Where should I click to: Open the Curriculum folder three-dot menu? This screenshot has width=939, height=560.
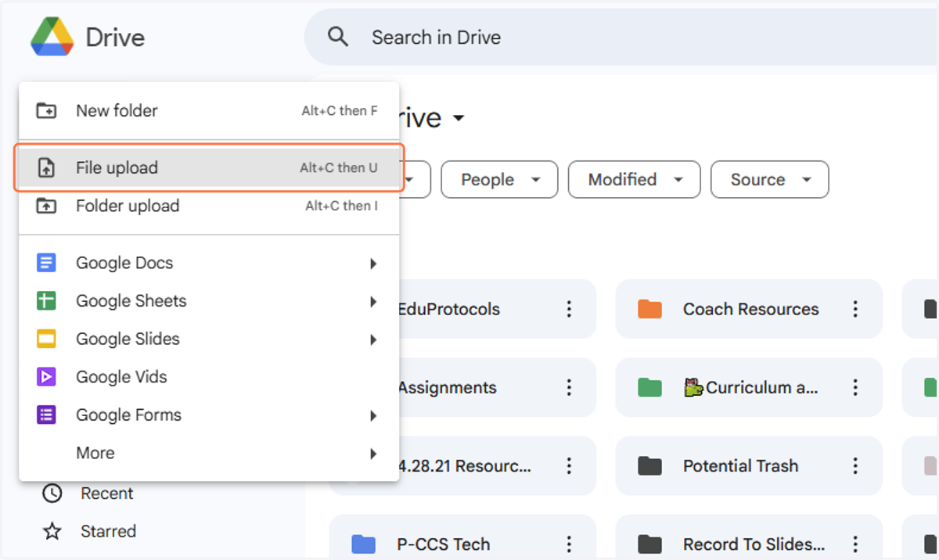[x=855, y=387]
